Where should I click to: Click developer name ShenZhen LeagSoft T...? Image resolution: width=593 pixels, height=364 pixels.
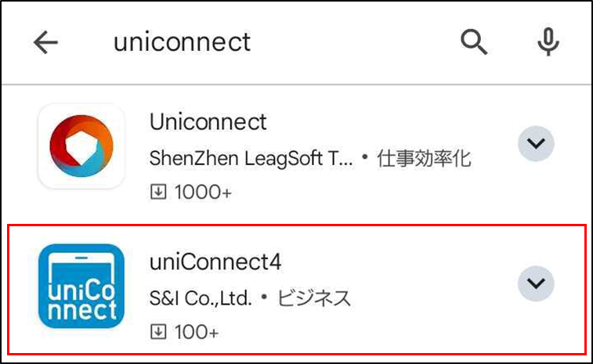[251, 158]
